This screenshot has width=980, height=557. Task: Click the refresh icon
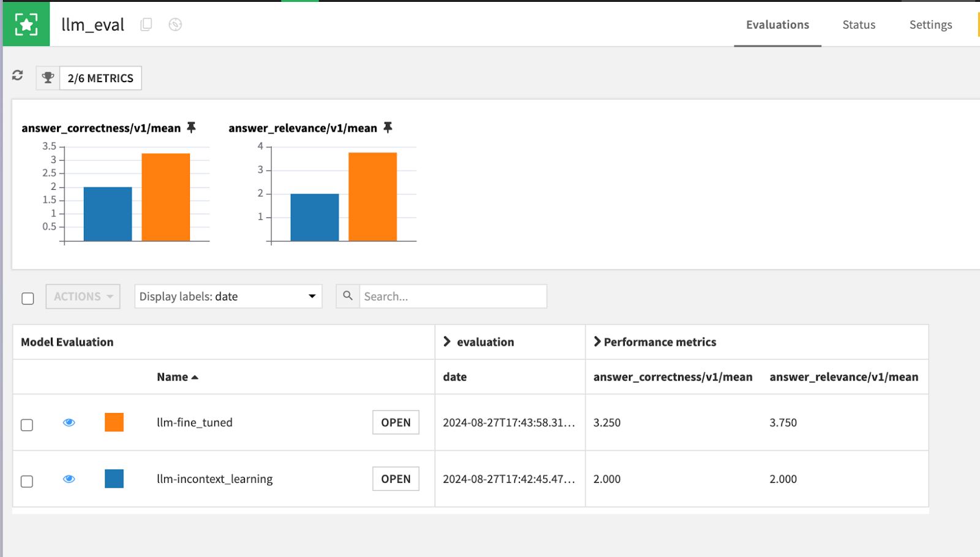17,75
